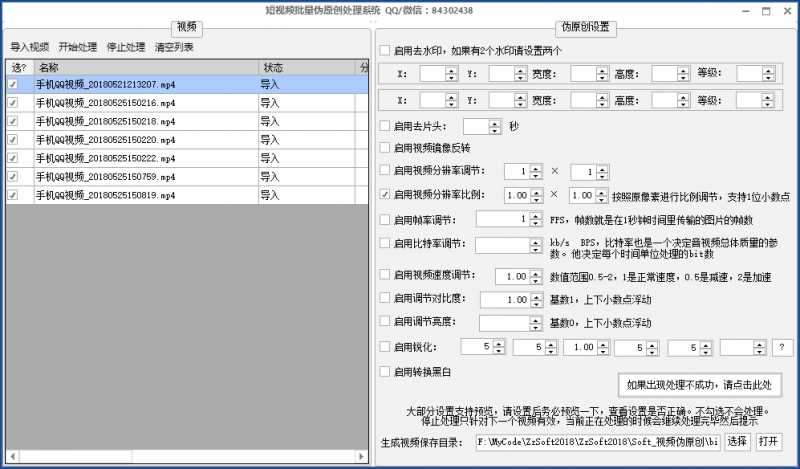800x469 pixels.
Task: Uncheck the box for 手机QQ视频_20180525150216.mp4
Action: (x=13, y=103)
